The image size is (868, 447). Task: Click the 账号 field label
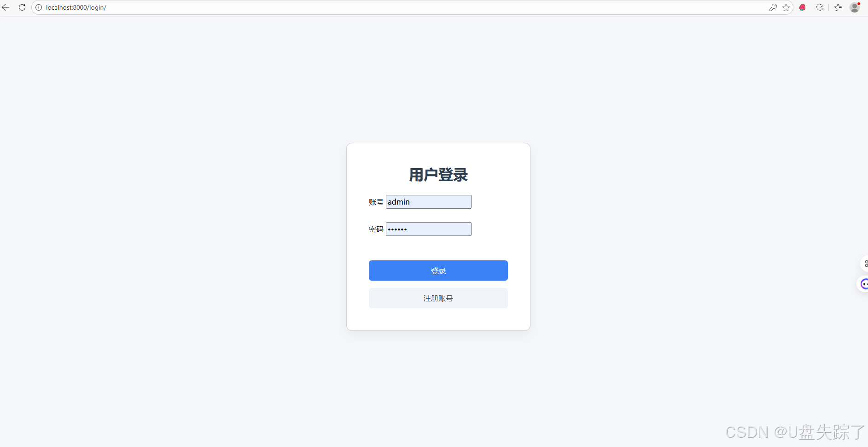pos(376,202)
